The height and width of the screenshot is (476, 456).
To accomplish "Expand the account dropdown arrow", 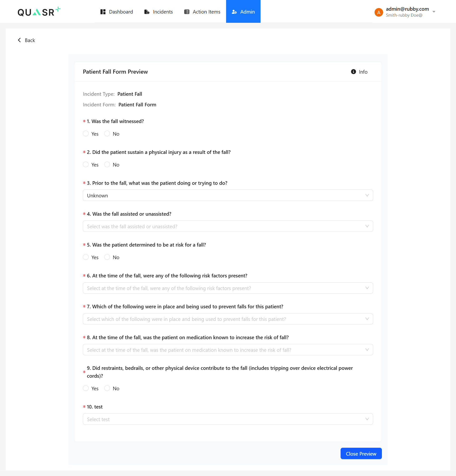I will point(434,11).
